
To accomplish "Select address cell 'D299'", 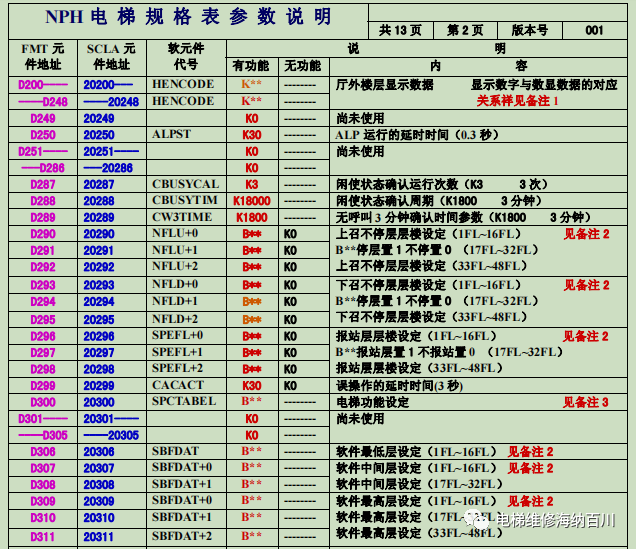I will click(x=43, y=386).
